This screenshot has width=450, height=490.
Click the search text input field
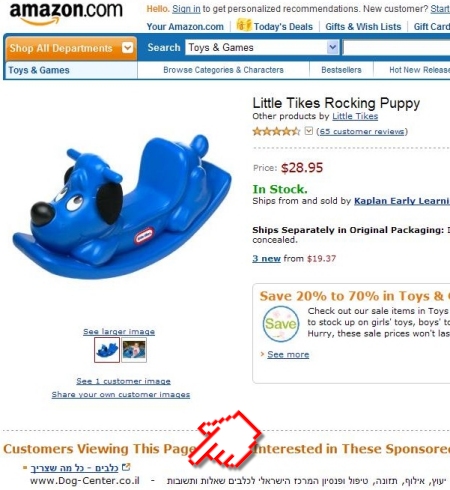[396, 48]
